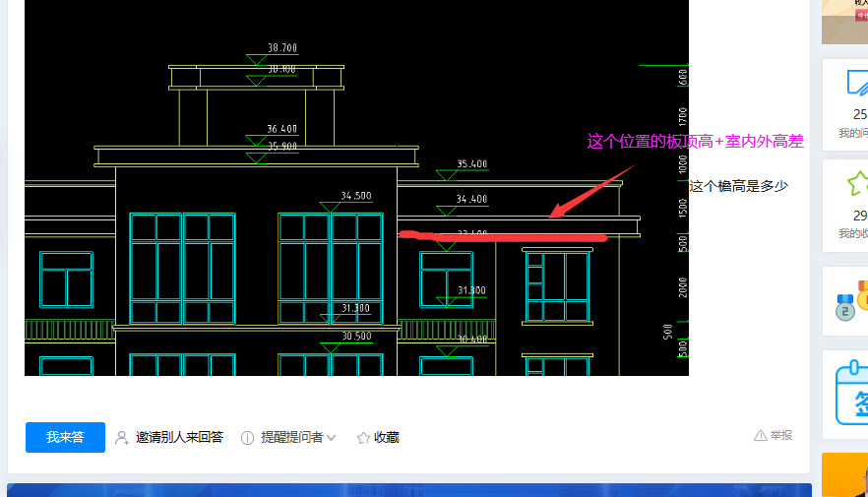This screenshot has width=868, height=497.
Task: Click the blue banner below the question
Action: tap(409, 490)
